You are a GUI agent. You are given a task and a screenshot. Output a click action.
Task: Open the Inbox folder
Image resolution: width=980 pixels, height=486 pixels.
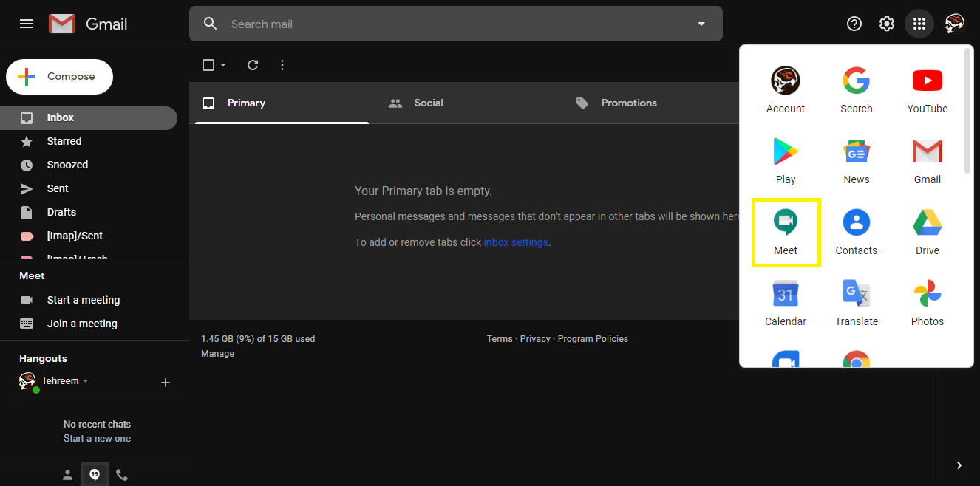point(89,117)
